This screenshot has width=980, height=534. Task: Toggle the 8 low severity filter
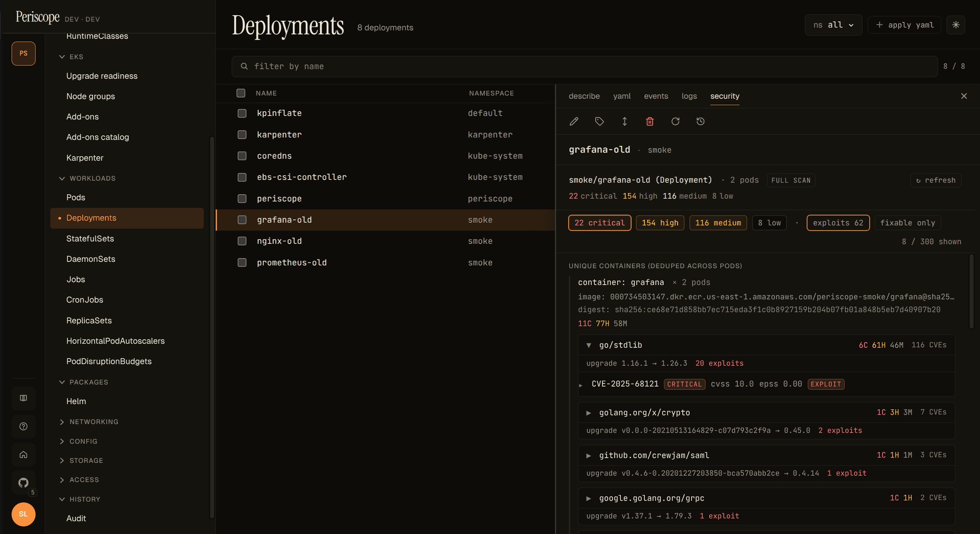769,223
